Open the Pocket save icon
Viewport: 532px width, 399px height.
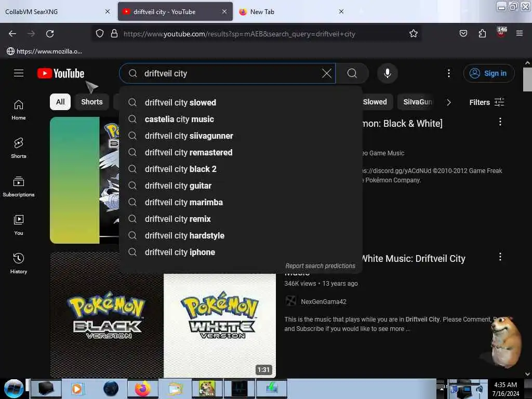pyautogui.click(x=463, y=34)
